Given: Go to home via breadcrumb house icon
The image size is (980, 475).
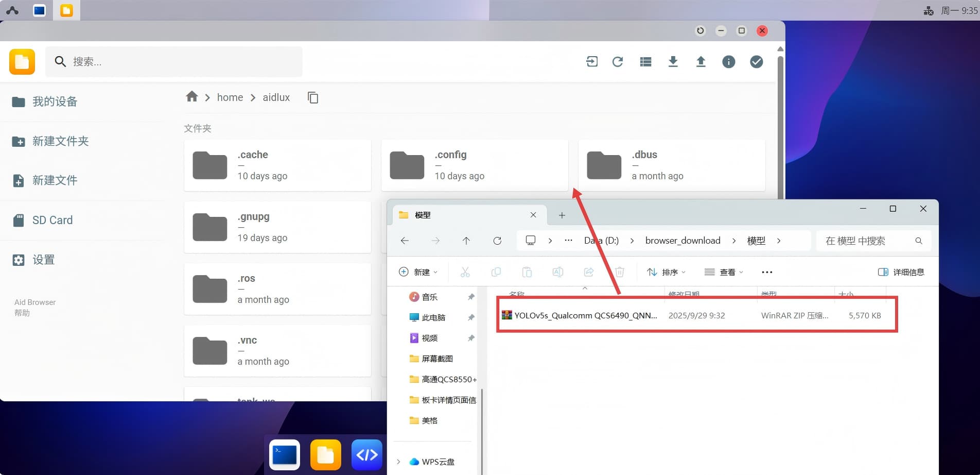Looking at the screenshot, I should 192,97.
